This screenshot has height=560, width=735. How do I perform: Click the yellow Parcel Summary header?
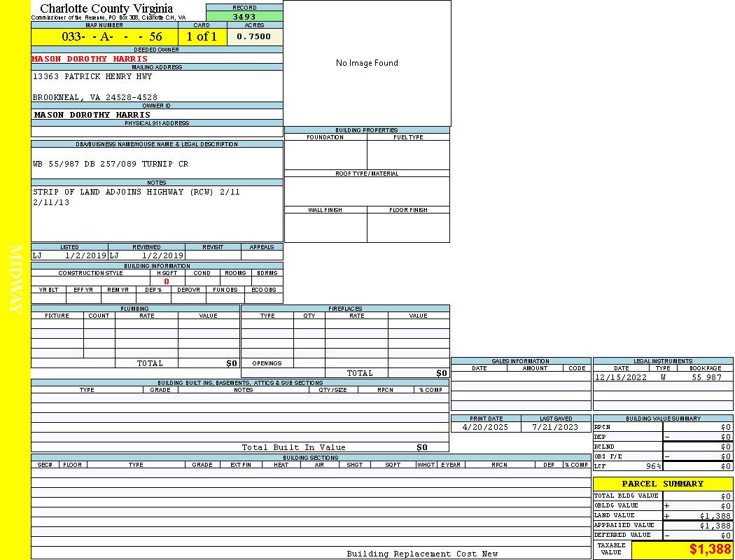[x=662, y=484]
